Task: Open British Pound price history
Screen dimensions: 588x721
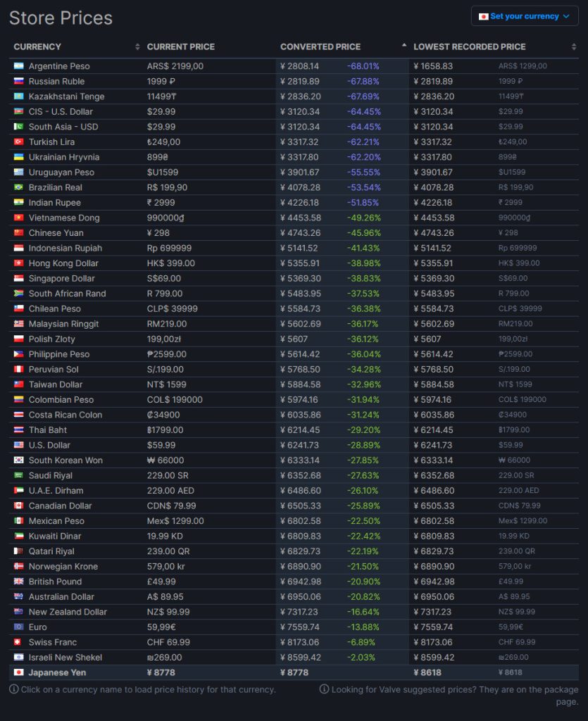Action: point(55,582)
